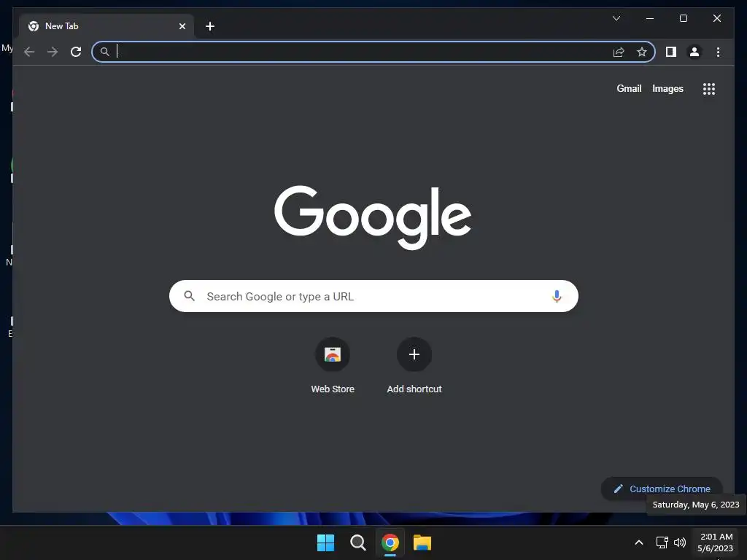Open the Google apps grid
Viewport: 747px width, 560px height.
pyautogui.click(x=709, y=89)
